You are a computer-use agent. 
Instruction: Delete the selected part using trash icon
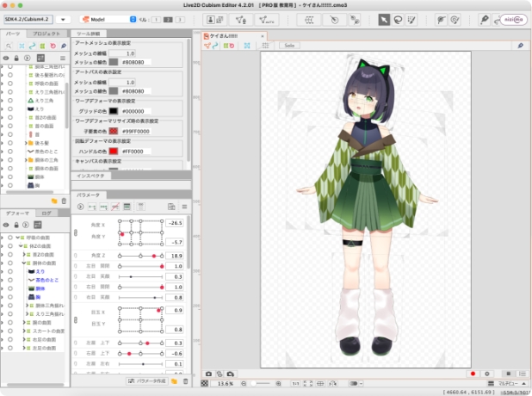63,201
